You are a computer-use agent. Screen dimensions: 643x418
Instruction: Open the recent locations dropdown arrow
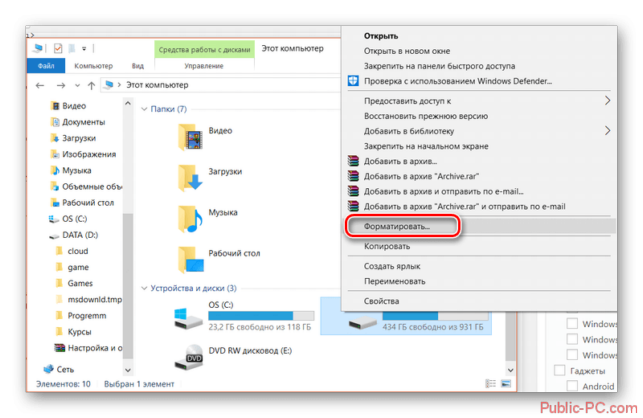77,85
